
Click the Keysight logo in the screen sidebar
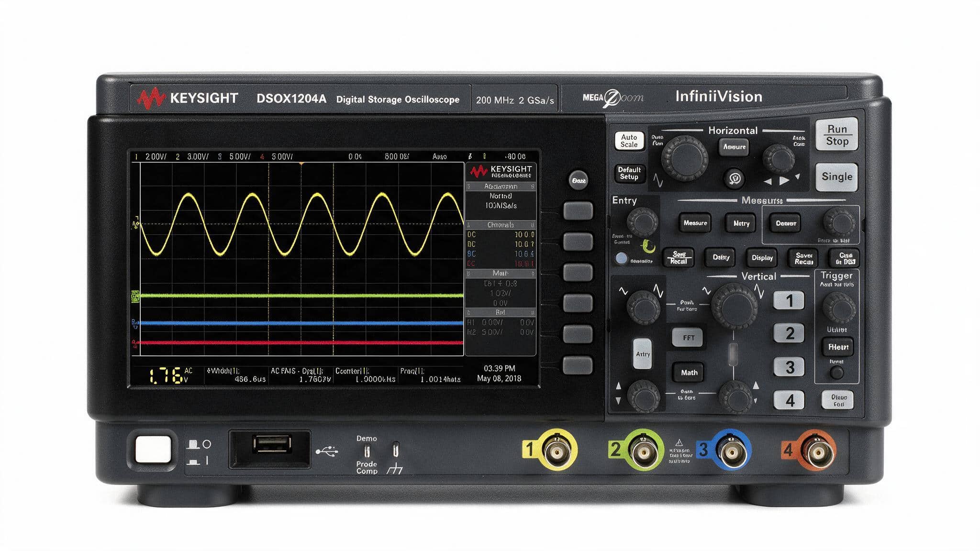click(x=501, y=171)
